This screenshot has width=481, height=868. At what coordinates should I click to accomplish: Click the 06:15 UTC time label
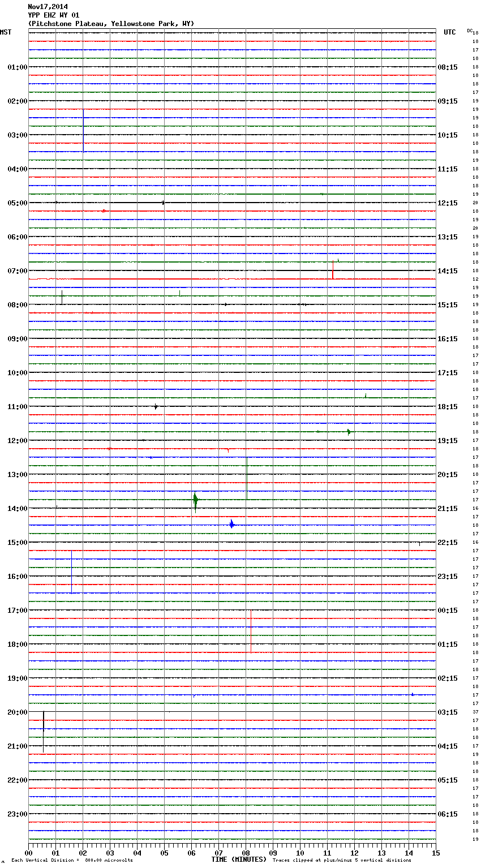pyautogui.click(x=448, y=814)
